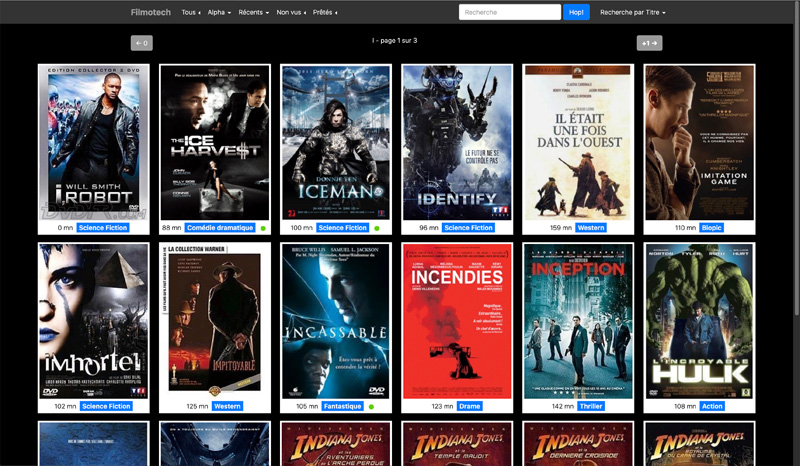The height and width of the screenshot is (466, 800).
Task: Click the '125 mn' duration under Impitoyable
Action: click(x=197, y=406)
